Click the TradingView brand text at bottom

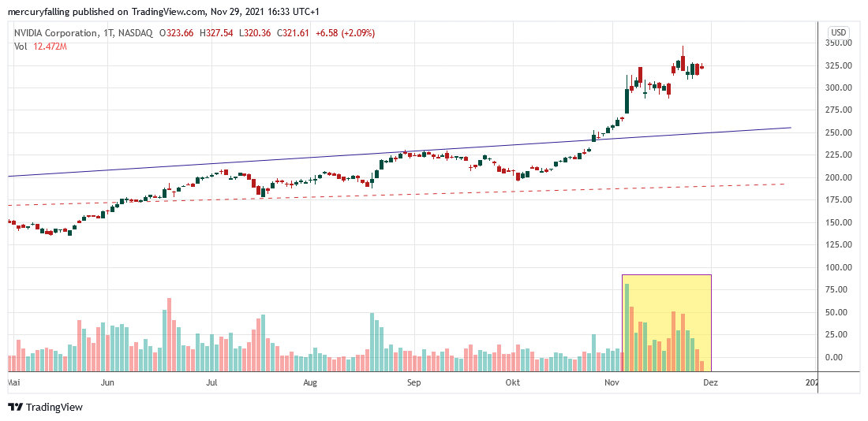54,408
